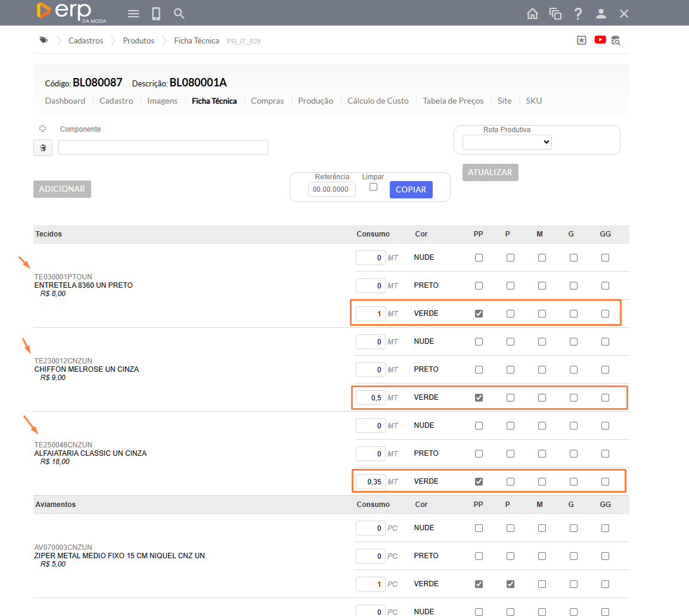Open the hamburger menu in header
This screenshot has width=689, height=616.
(134, 14)
